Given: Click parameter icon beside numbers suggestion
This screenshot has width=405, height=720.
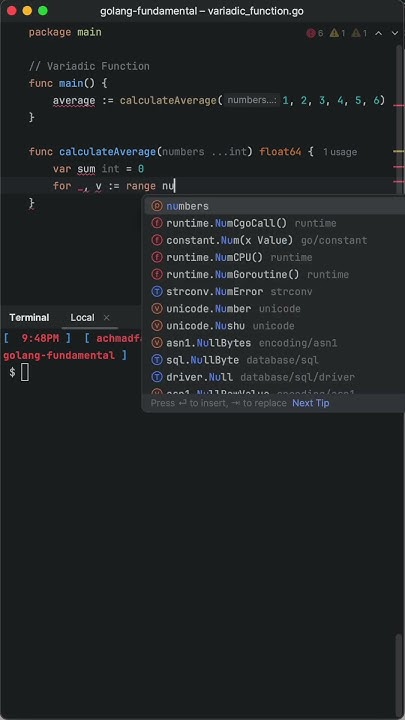Looking at the screenshot, I should [x=157, y=206].
